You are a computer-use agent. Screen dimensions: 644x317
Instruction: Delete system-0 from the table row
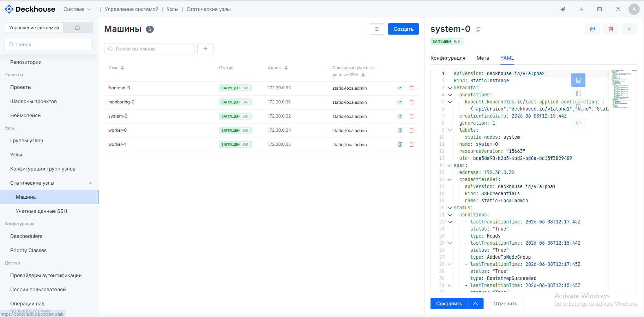(411, 116)
